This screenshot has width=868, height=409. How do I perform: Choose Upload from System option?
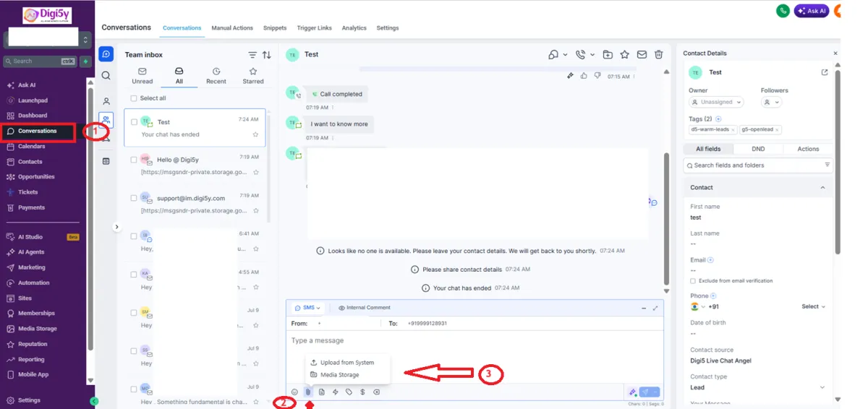click(347, 363)
